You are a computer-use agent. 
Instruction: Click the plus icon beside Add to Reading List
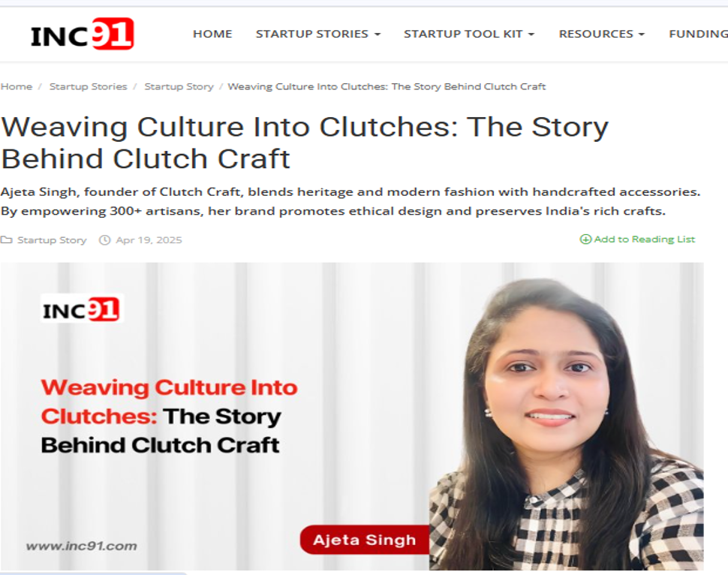point(585,239)
